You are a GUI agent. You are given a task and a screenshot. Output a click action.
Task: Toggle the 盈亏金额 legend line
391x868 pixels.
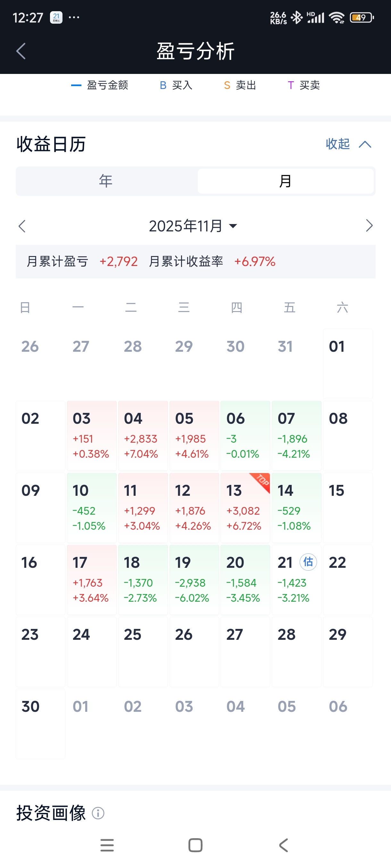point(100,85)
